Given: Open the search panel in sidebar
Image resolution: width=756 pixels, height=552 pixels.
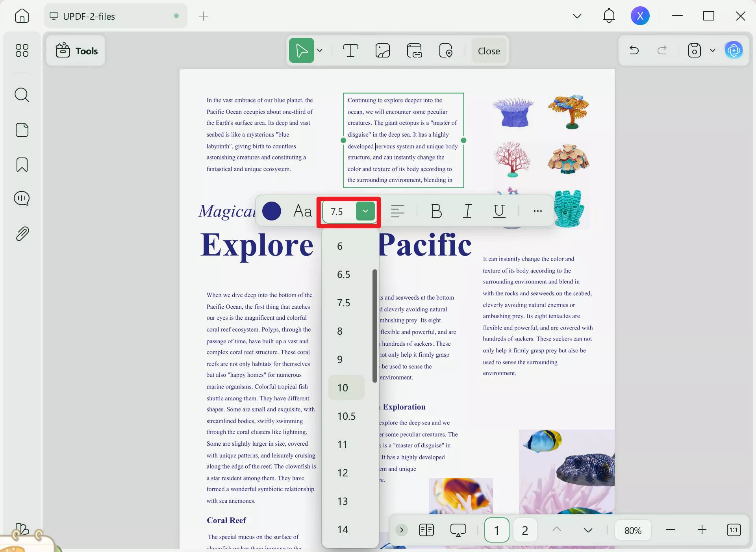Looking at the screenshot, I should click(x=22, y=95).
